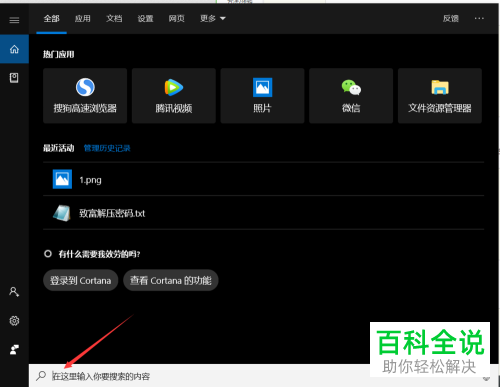Switch to the 网页 tab
Viewport: 500px width, 387px height.
(x=177, y=19)
